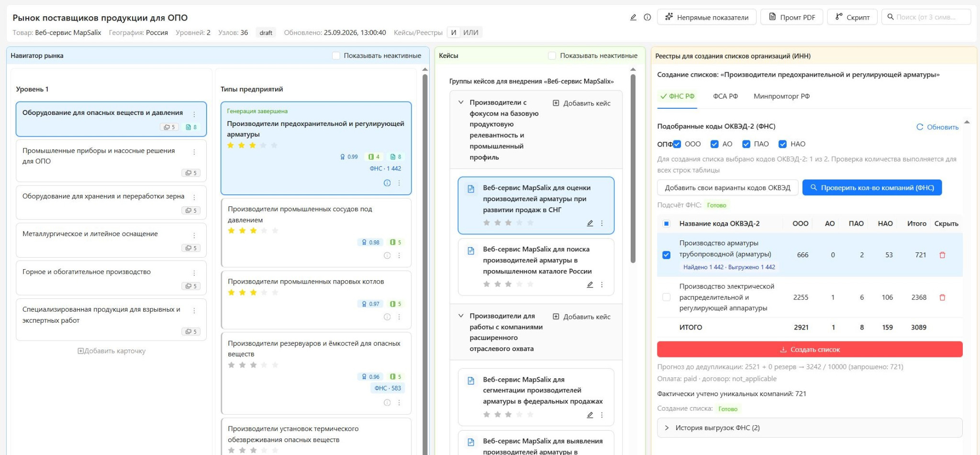Check Производство электрической распределительной аппаратуры row
Viewport: 980px width, 455px height.
click(x=666, y=297)
